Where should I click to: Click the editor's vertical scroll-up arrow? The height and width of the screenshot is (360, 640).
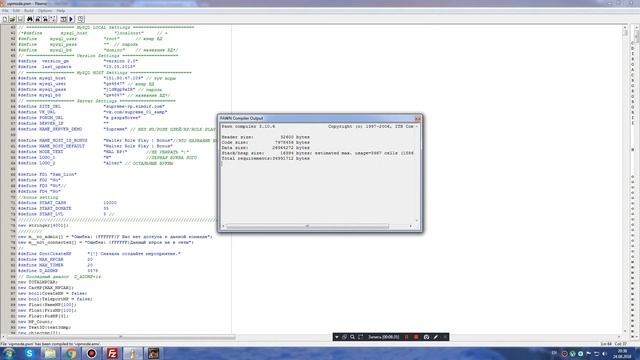tap(625, 27)
